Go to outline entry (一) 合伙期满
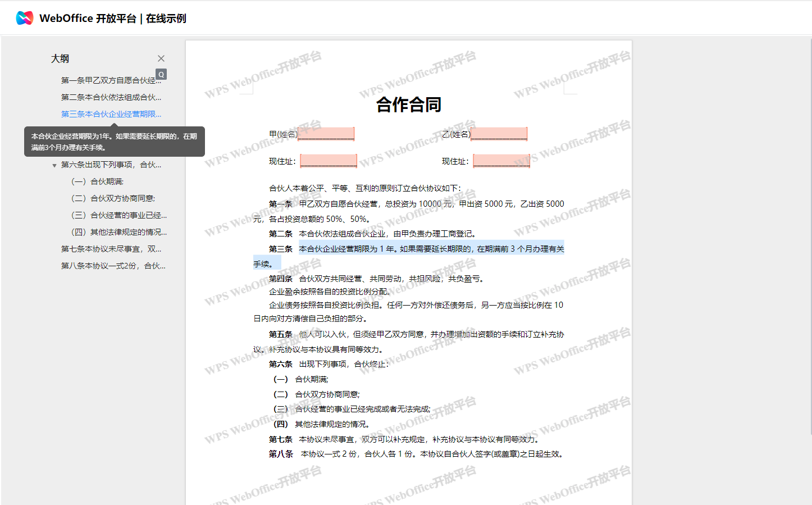 [x=97, y=181]
